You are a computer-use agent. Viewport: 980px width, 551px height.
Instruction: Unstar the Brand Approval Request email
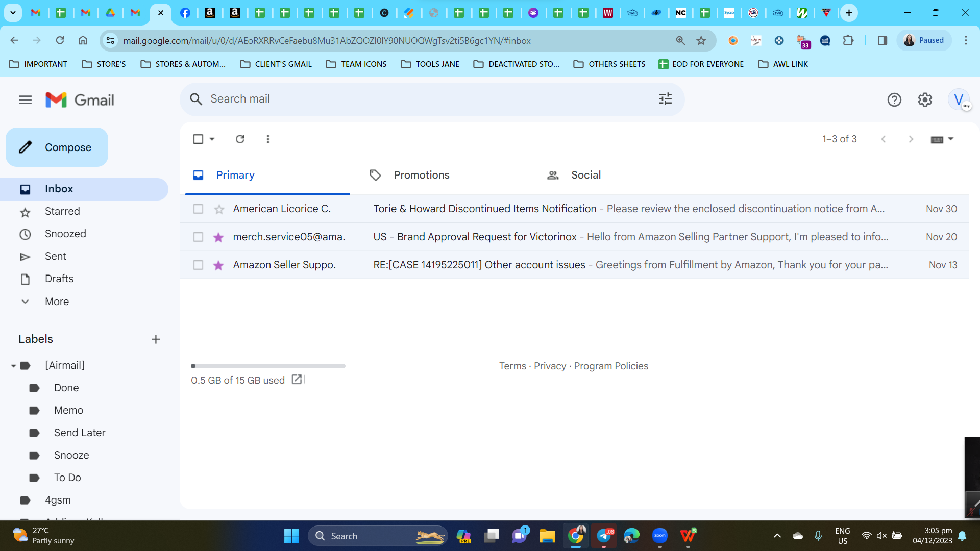(x=218, y=237)
